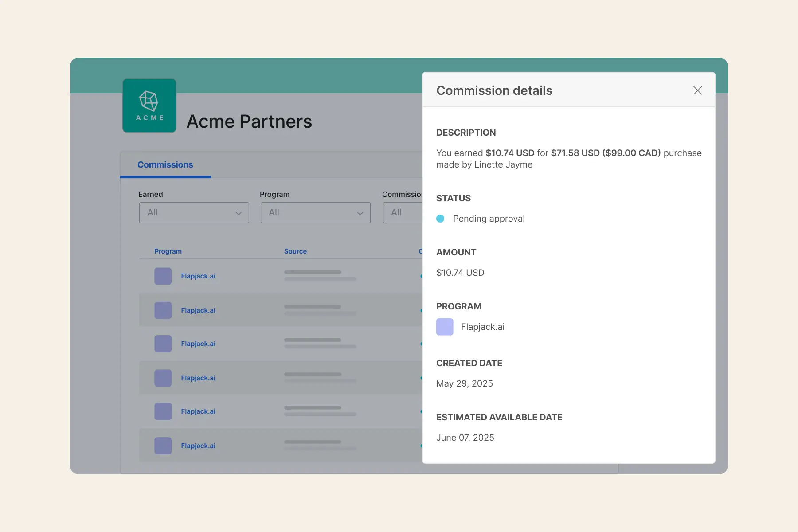
Task: Open the Earned filter dropdown
Action: coord(194,213)
